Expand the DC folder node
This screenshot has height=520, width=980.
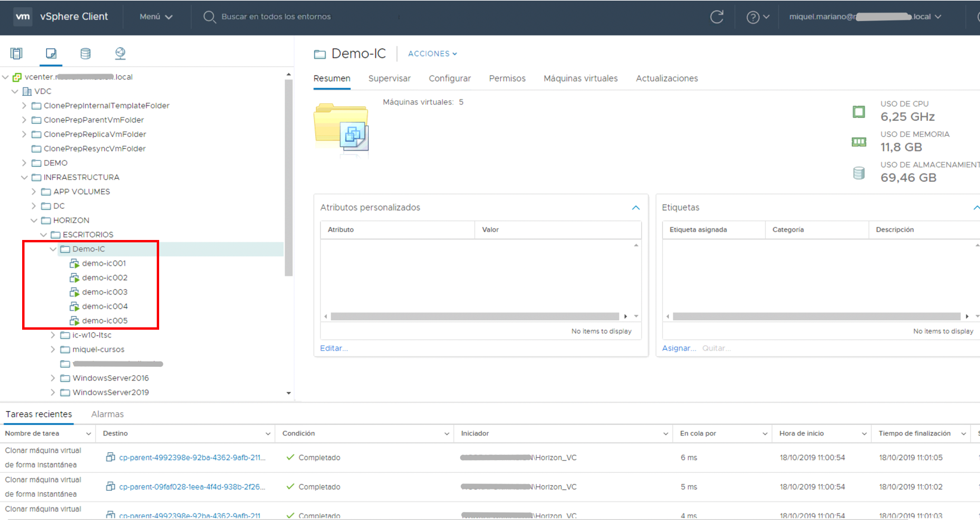pos(34,206)
